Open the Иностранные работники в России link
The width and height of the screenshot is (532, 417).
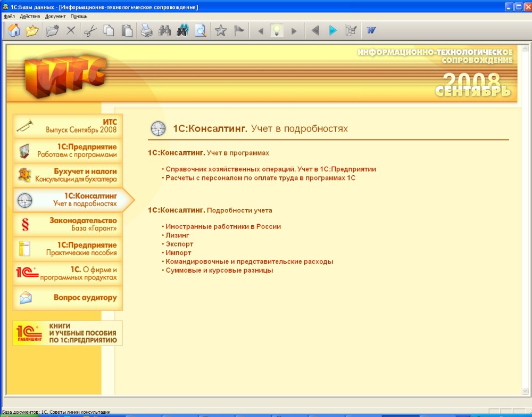[223, 226]
